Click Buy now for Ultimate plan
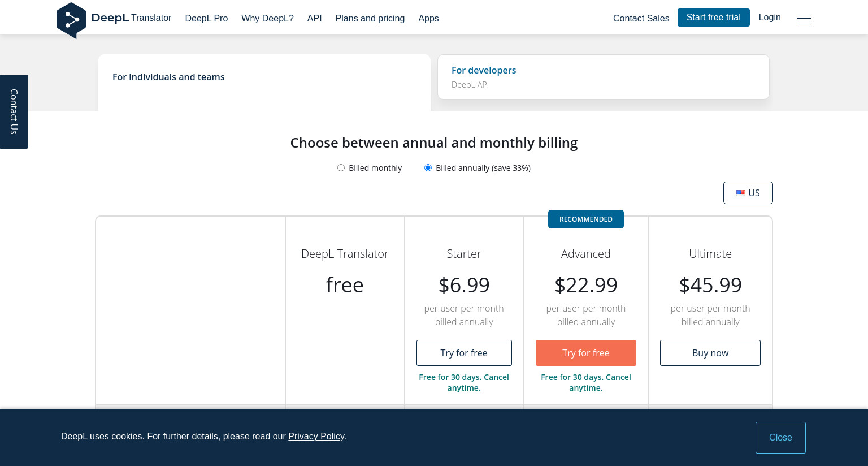 [x=710, y=353]
